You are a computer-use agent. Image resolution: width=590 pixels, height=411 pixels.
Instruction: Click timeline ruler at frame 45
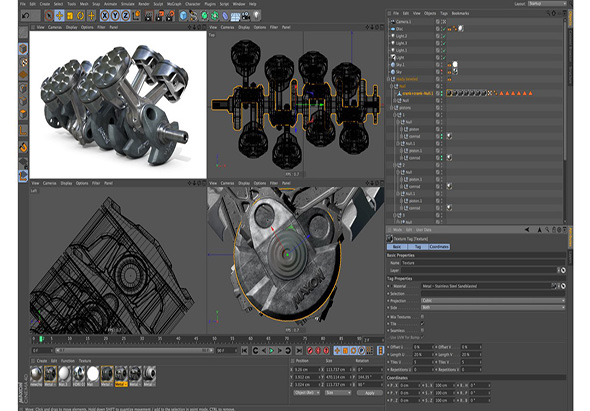(196, 339)
